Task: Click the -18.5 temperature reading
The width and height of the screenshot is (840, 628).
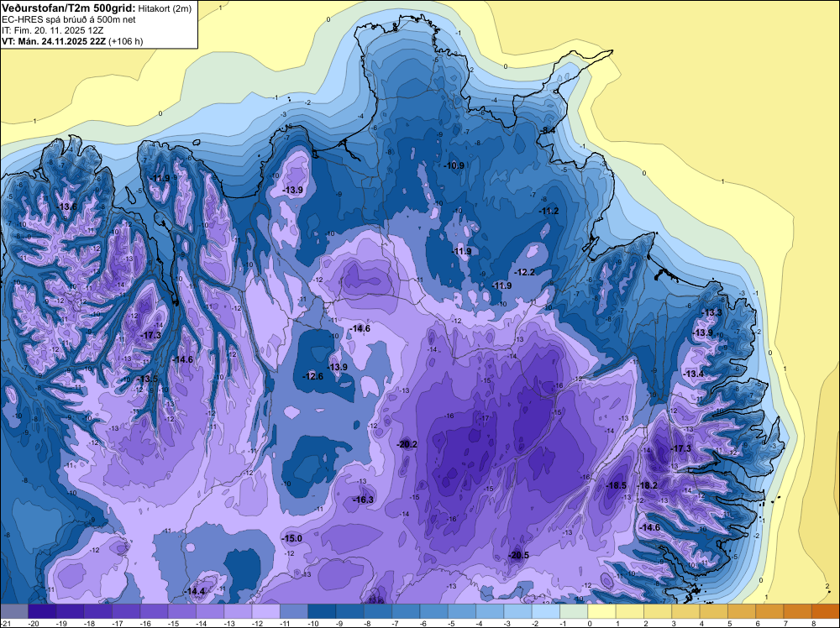Action: click(616, 485)
